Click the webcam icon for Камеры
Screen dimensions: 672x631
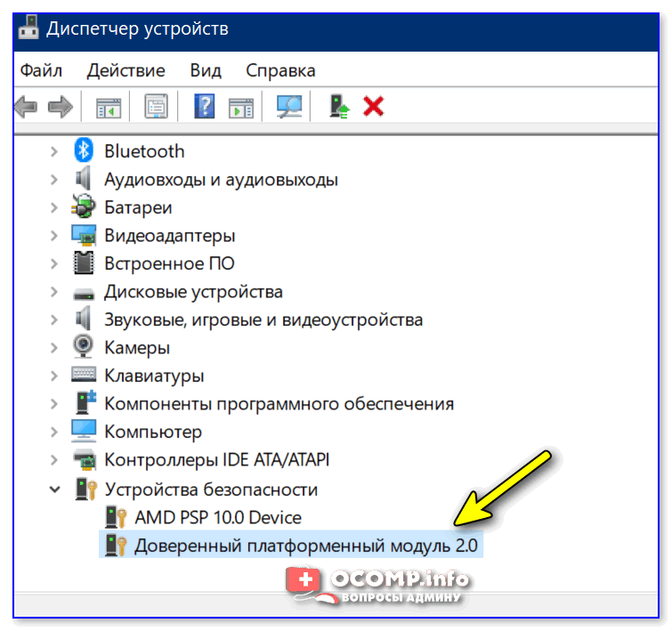pyautogui.click(x=83, y=346)
